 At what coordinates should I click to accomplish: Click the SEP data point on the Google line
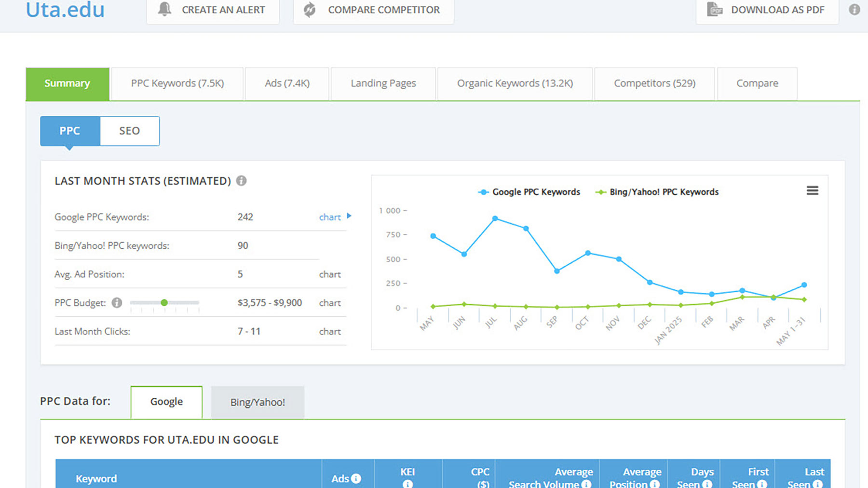pos(557,271)
